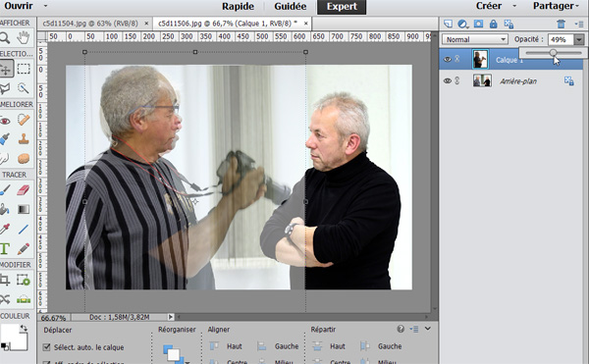This screenshot has width=589, height=364.
Task: Uncheck Sélect. auto. le calque
Action: click(x=46, y=347)
